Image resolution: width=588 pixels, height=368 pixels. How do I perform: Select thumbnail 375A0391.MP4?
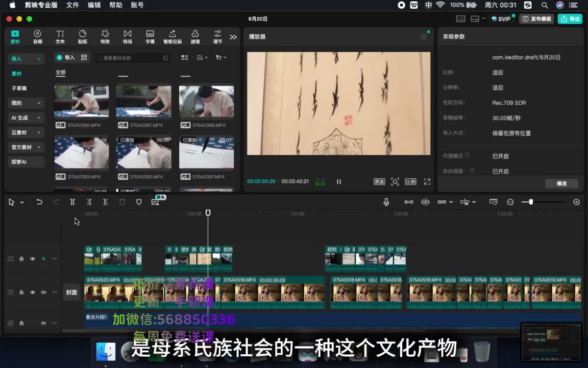[x=206, y=153]
